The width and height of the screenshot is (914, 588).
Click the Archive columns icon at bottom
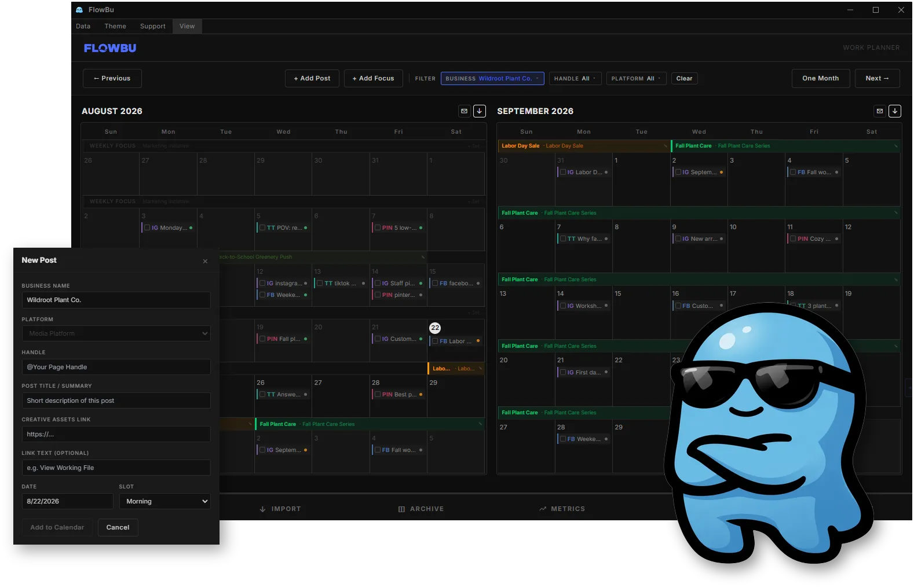[x=401, y=509]
